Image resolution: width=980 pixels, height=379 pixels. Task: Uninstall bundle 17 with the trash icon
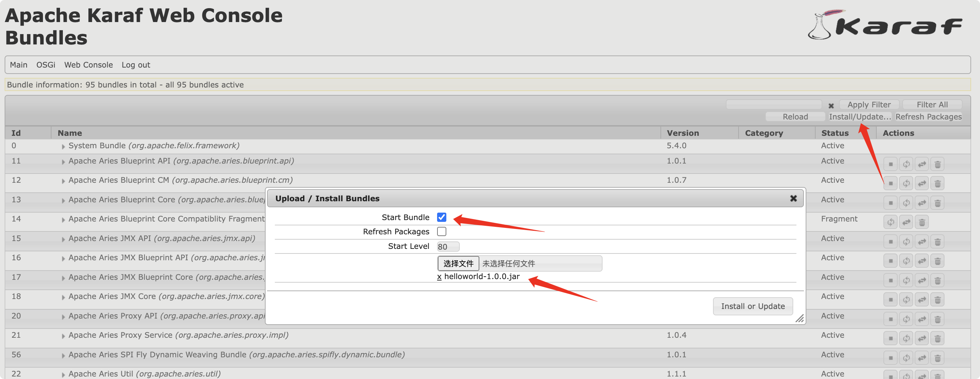click(x=937, y=281)
